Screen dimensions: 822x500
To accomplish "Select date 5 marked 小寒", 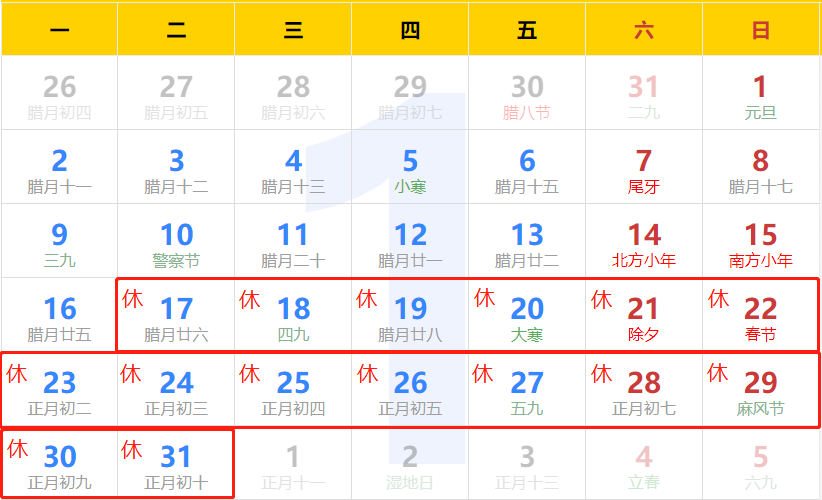I will click(410, 170).
